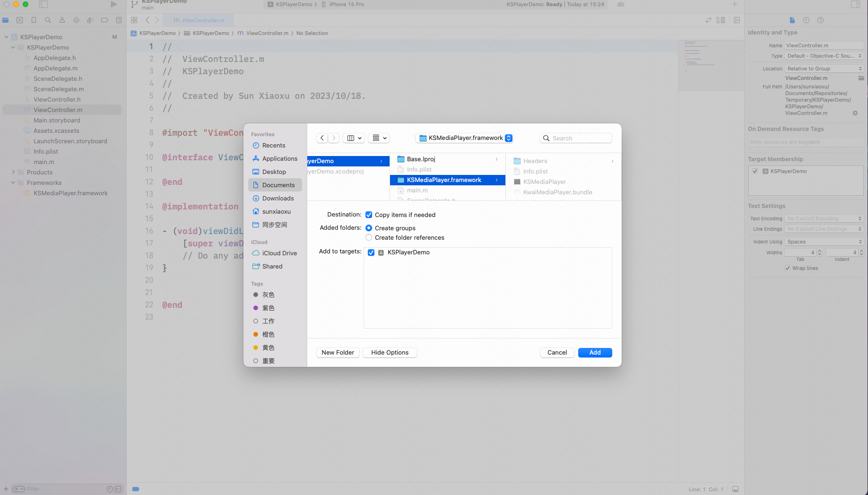This screenshot has width=868, height=495.
Task: Open the Debug navigator spray icon
Action: [x=90, y=20]
